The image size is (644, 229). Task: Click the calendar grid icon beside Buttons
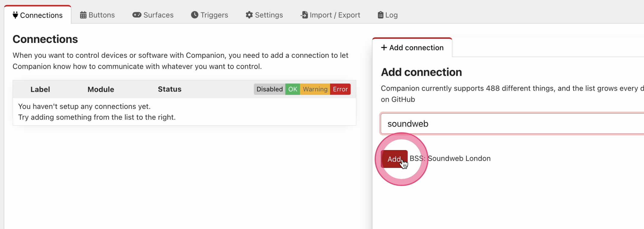[x=83, y=15]
